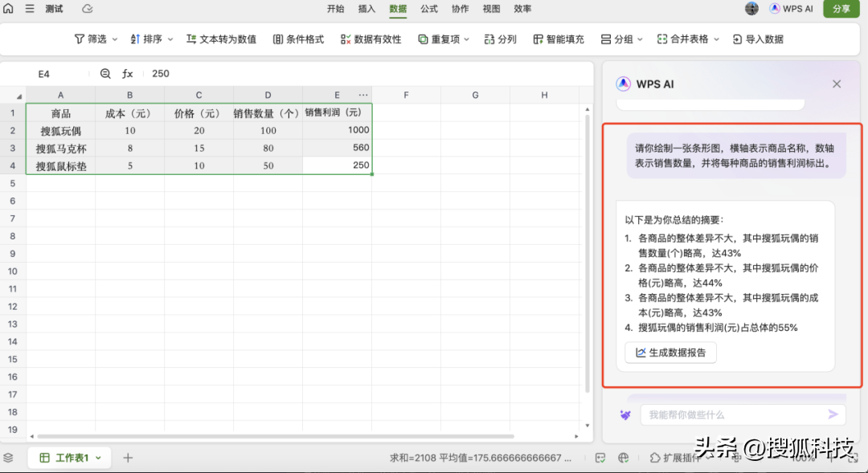Open the 视图 tab
Image resolution: width=868 pixels, height=473 pixels.
pyautogui.click(x=491, y=9)
